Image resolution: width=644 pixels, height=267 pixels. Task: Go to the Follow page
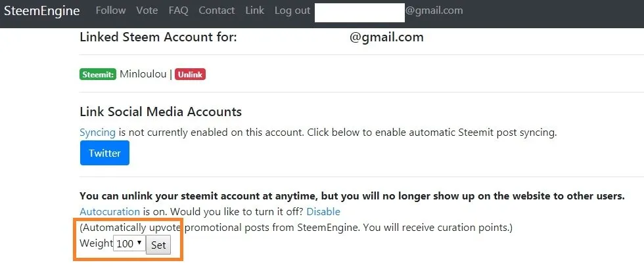(110, 10)
